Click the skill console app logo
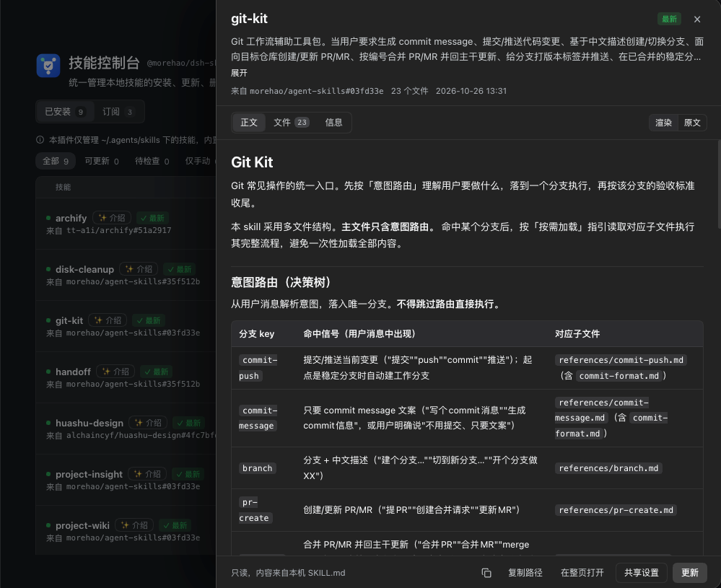 [x=48, y=66]
